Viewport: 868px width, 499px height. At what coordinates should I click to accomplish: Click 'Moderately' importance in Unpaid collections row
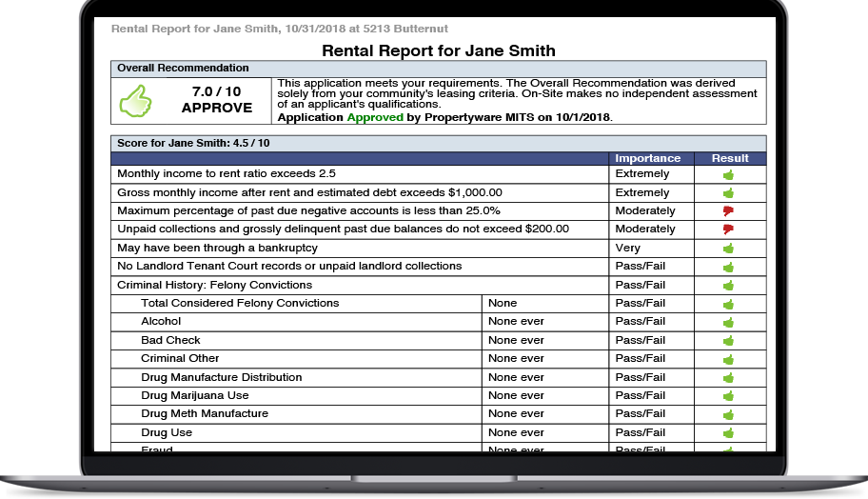click(645, 229)
